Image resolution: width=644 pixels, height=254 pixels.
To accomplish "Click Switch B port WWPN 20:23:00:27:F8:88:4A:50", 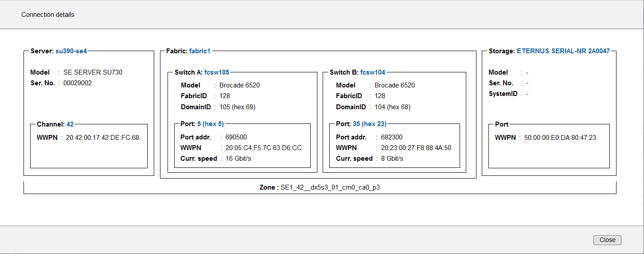I will coord(416,148).
